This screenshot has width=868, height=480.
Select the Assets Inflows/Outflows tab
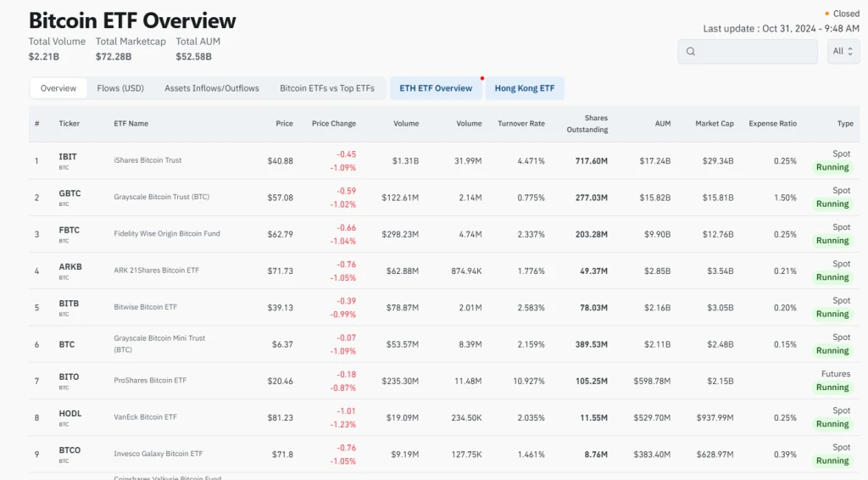pyautogui.click(x=212, y=88)
